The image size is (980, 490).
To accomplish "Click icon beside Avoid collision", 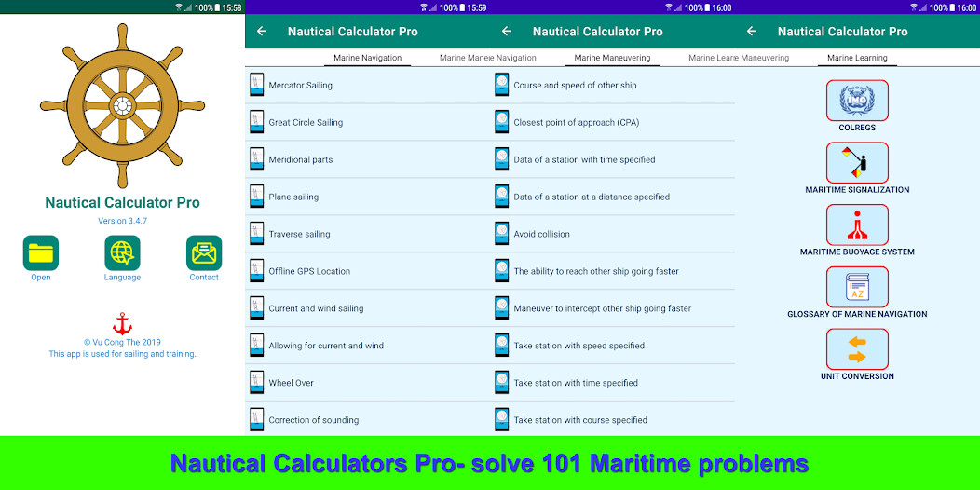I will click(501, 233).
